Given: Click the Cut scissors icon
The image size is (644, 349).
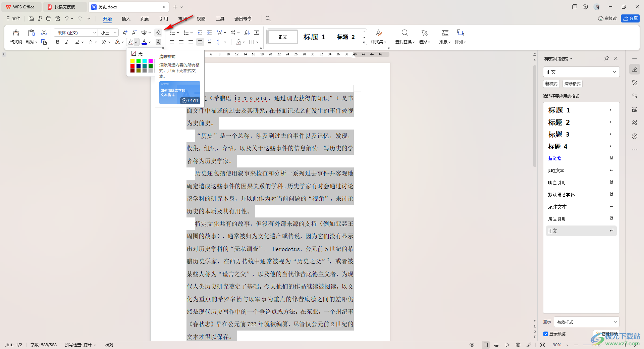Looking at the screenshot, I should [44, 33].
